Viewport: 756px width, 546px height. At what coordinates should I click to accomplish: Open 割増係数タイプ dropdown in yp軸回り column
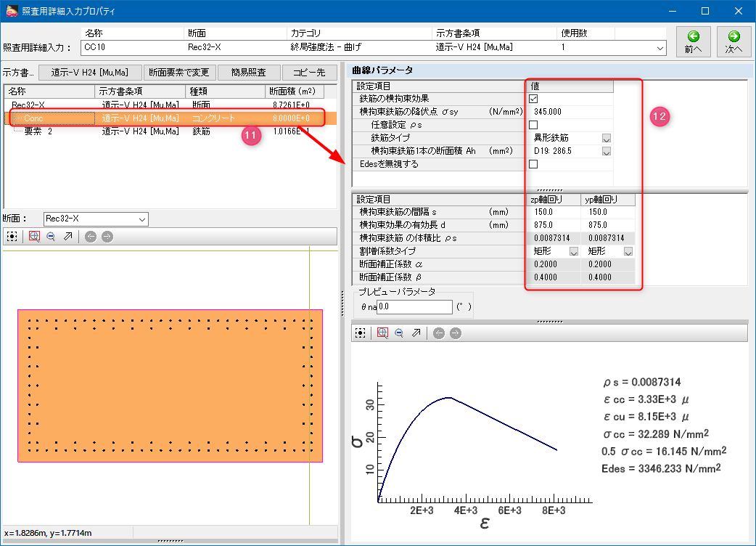coord(628,251)
